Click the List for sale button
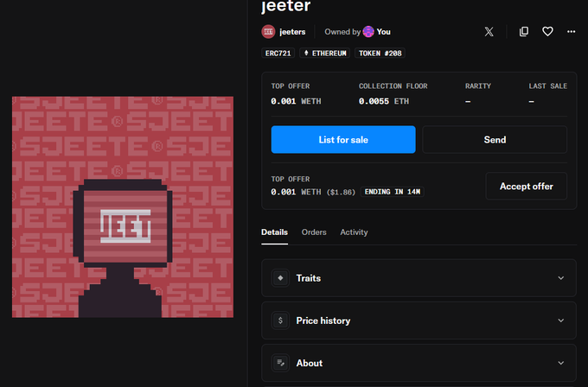 343,140
